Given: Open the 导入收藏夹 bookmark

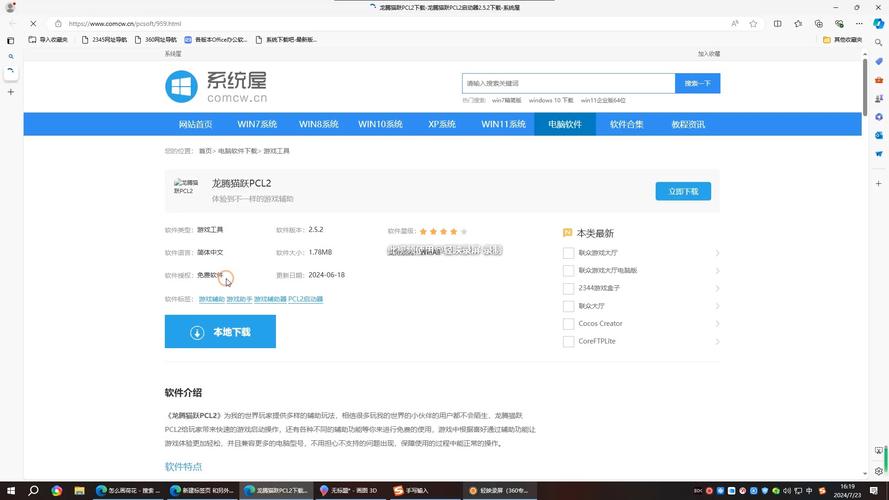Looking at the screenshot, I should 48,40.
